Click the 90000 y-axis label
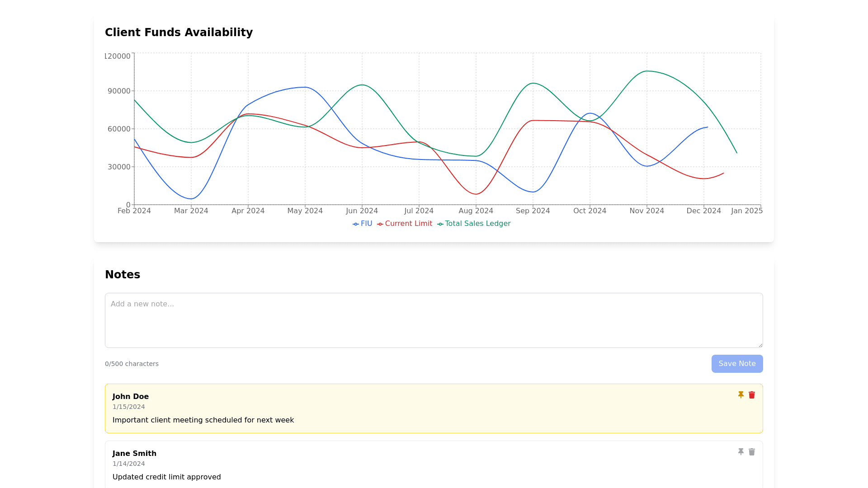 pyautogui.click(x=119, y=91)
